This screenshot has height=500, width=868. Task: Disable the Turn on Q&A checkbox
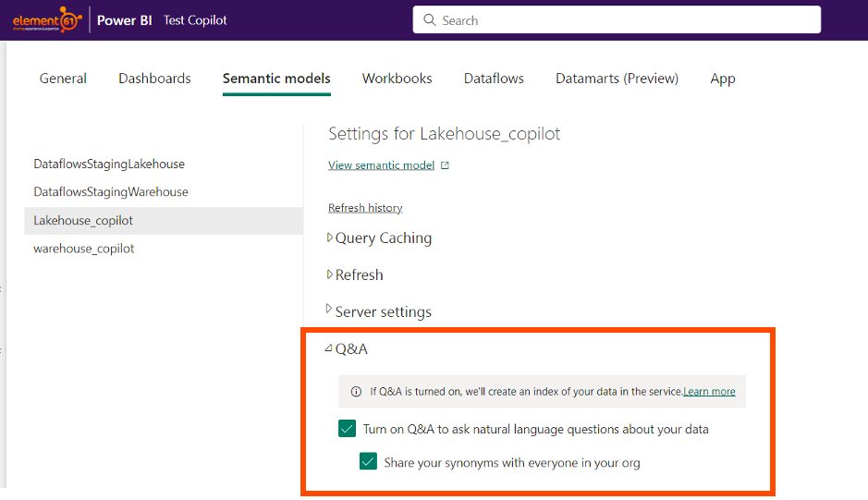[348, 429]
